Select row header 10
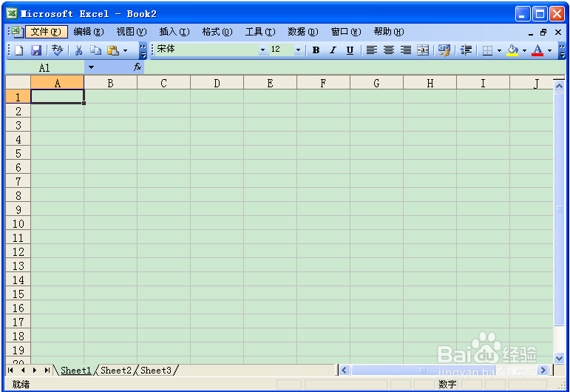570x392 pixels. (x=18, y=223)
